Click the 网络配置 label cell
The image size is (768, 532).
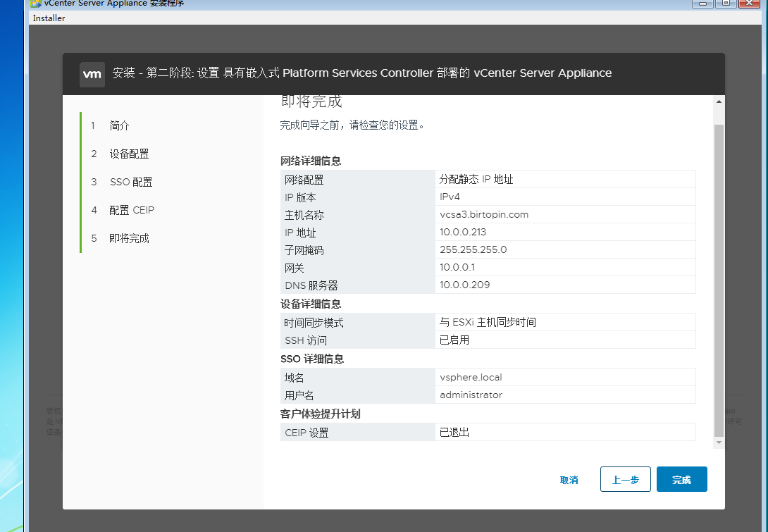point(357,179)
